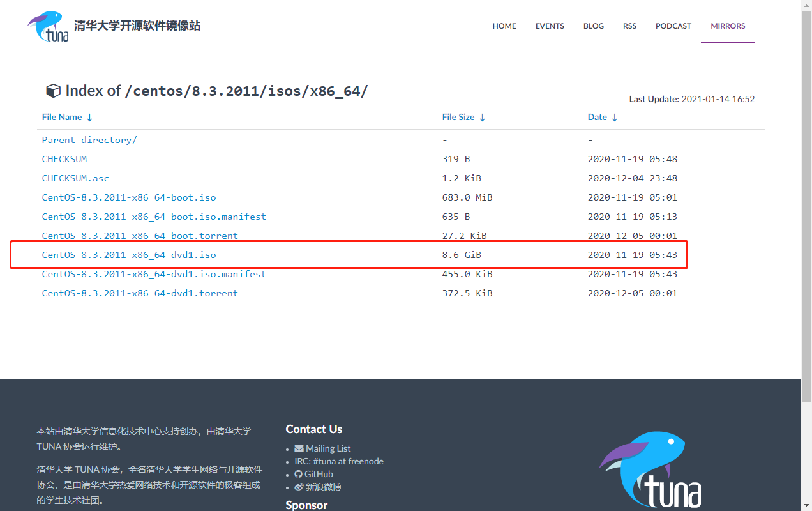Screen dimensions: 812x511
Task: Click the 2020-11-19 05:48 date cell
Action: click(x=633, y=159)
